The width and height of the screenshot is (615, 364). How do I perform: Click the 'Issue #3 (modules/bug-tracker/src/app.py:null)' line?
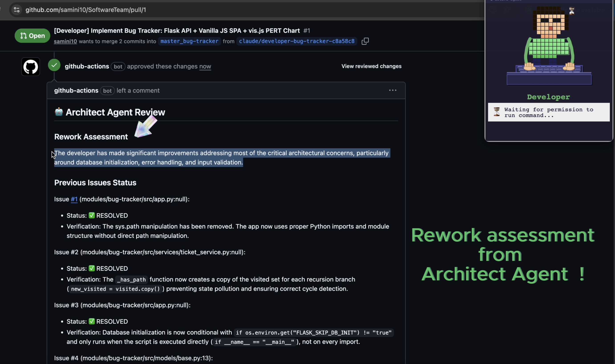pos(122,305)
